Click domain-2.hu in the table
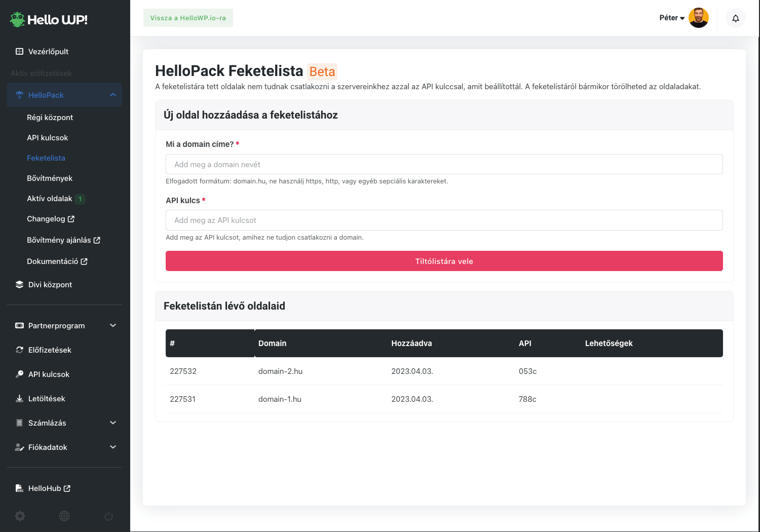 click(280, 371)
